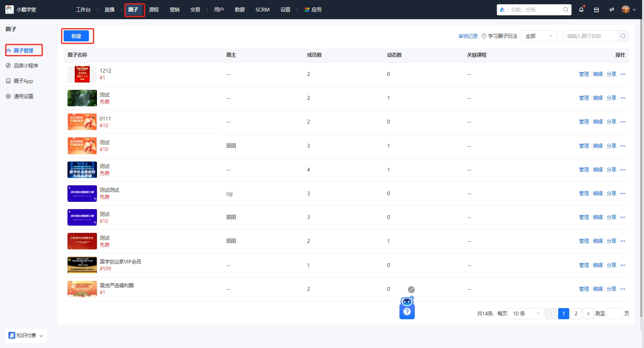
Task: Go to page 2 of the circle list
Action: tap(576, 313)
